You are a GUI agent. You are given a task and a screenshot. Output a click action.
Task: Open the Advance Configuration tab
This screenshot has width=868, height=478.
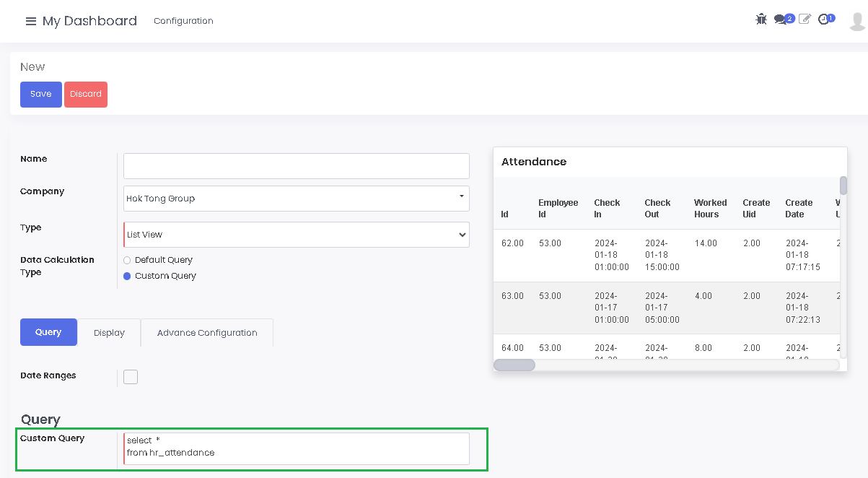coord(207,332)
